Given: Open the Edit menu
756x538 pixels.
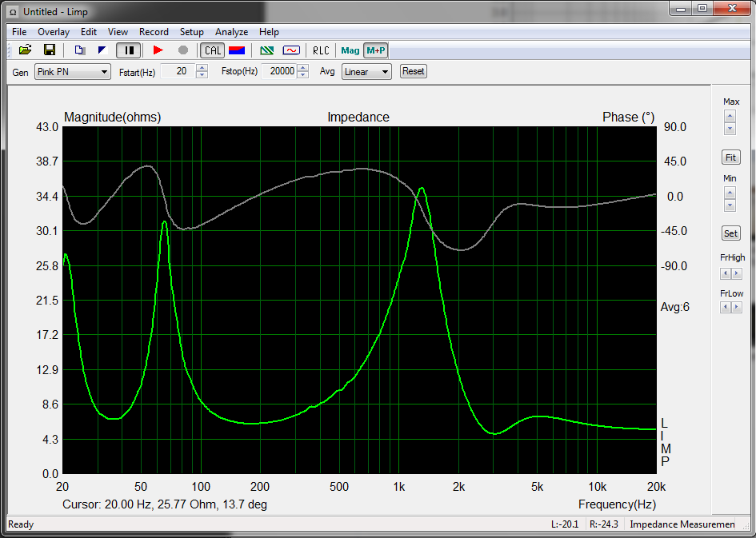Looking at the screenshot, I should click(89, 32).
